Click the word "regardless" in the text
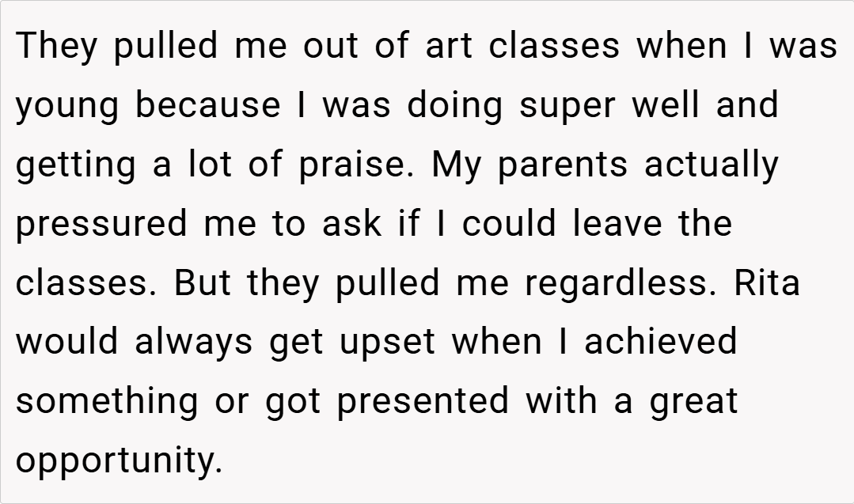The image size is (854, 504). pos(619,283)
